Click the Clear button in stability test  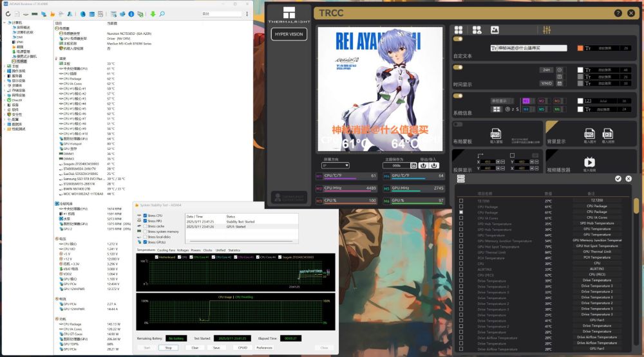(x=194, y=347)
